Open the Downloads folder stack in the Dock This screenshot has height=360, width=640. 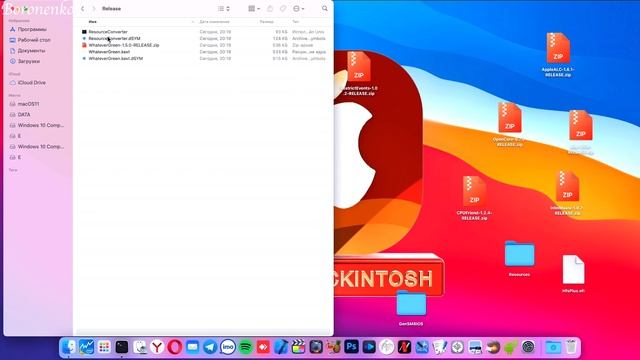pyautogui.click(x=553, y=347)
